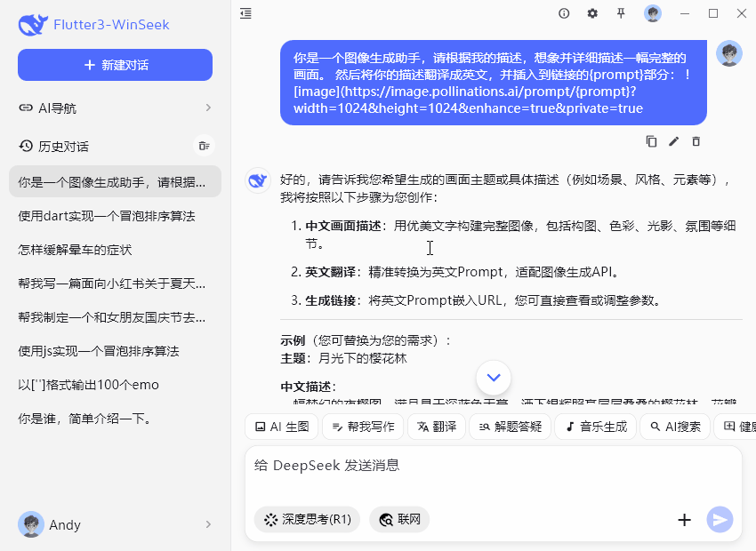
Task: Expand the AI导航 chevron
Action: pyautogui.click(x=208, y=108)
